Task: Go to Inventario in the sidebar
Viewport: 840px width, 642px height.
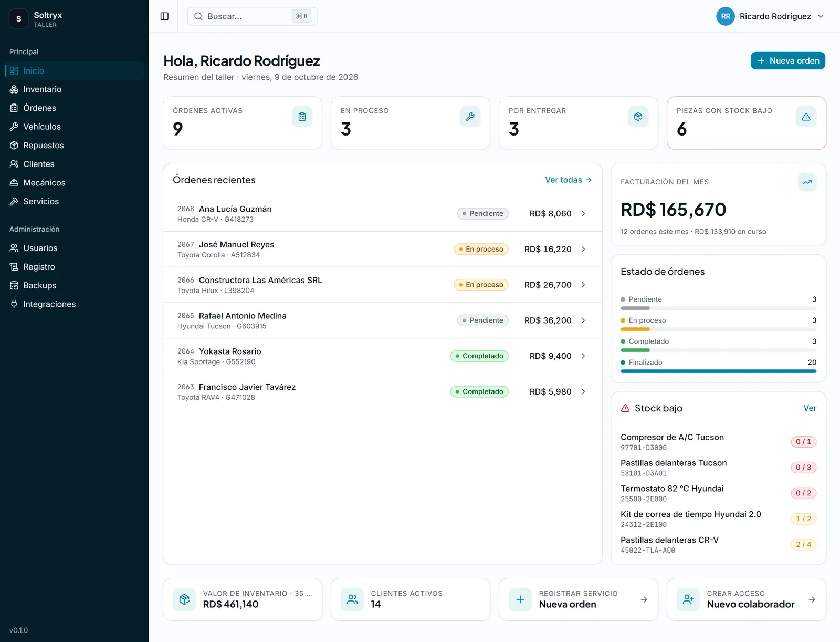Action: (x=74, y=89)
